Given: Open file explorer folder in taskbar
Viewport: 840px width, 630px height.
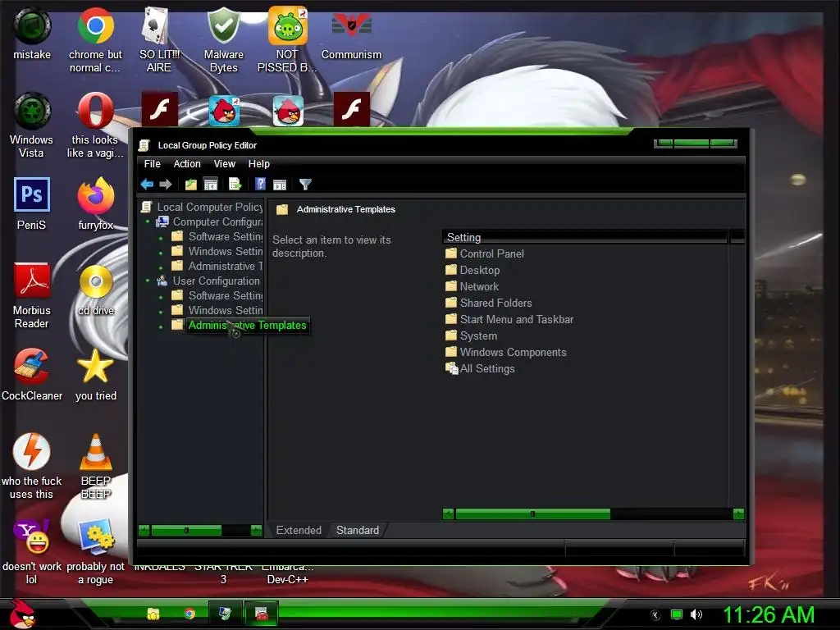Looking at the screenshot, I should click(x=153, y=614).
